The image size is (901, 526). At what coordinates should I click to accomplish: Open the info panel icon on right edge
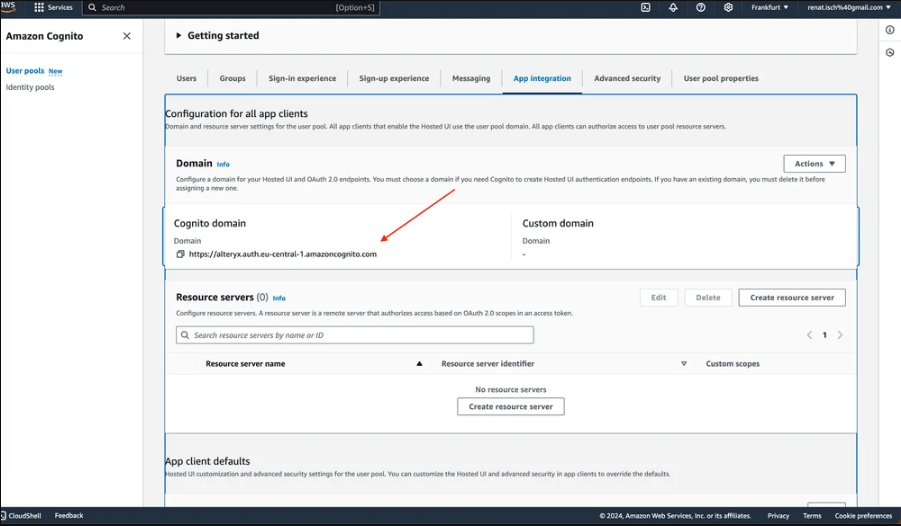pos(890,30)
